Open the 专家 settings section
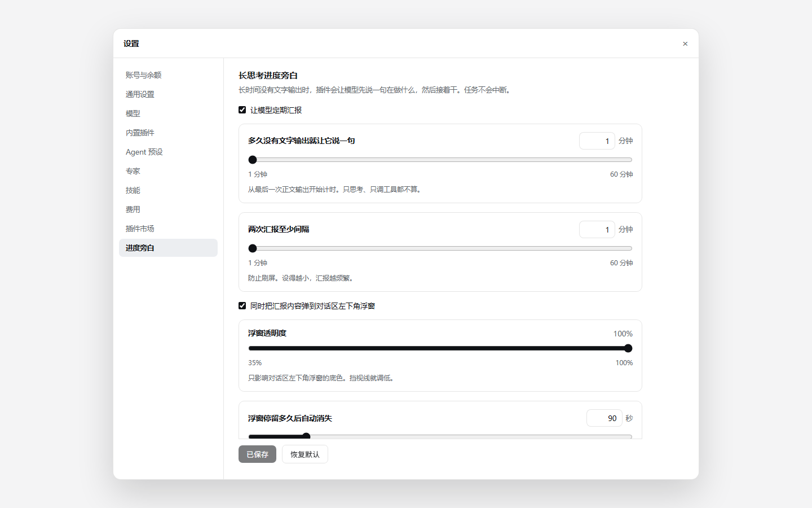 [x=168, y=171]
